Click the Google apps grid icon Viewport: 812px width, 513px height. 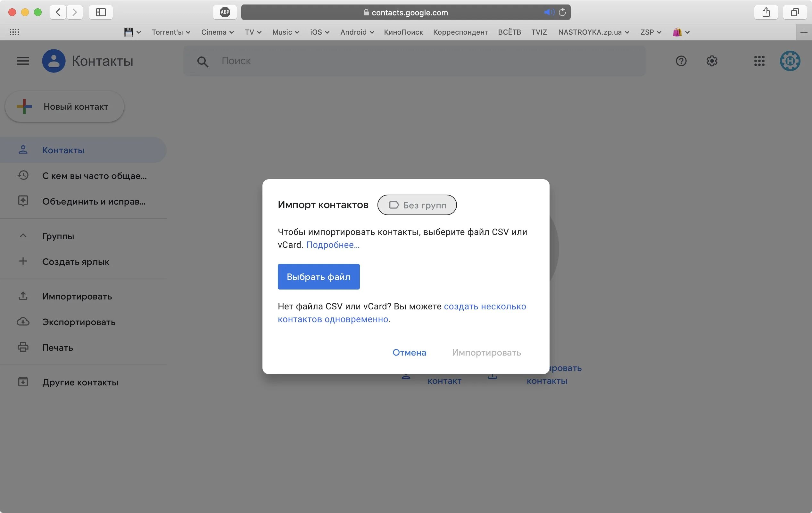tap(759, 61)
